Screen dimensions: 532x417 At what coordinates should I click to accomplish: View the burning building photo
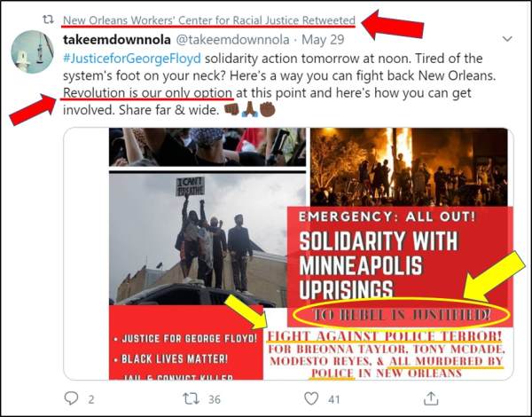[x=409, y=167]
